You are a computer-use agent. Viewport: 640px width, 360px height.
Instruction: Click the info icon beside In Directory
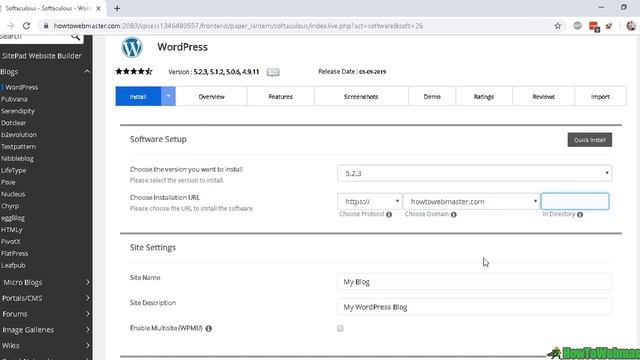pyautogui.click(x=580, y=215)
